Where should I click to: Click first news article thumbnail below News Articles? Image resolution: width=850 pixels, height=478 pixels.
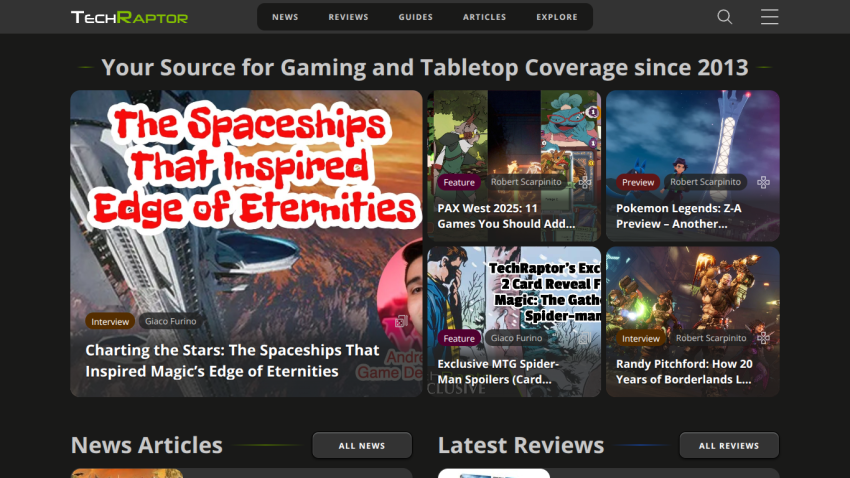(127, 473)
